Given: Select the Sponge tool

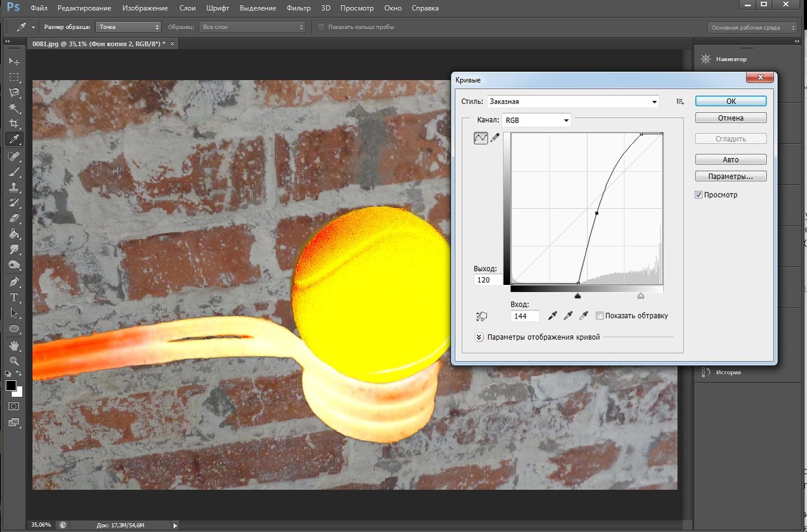Looking at the screenshot, I should click(14, 265).
